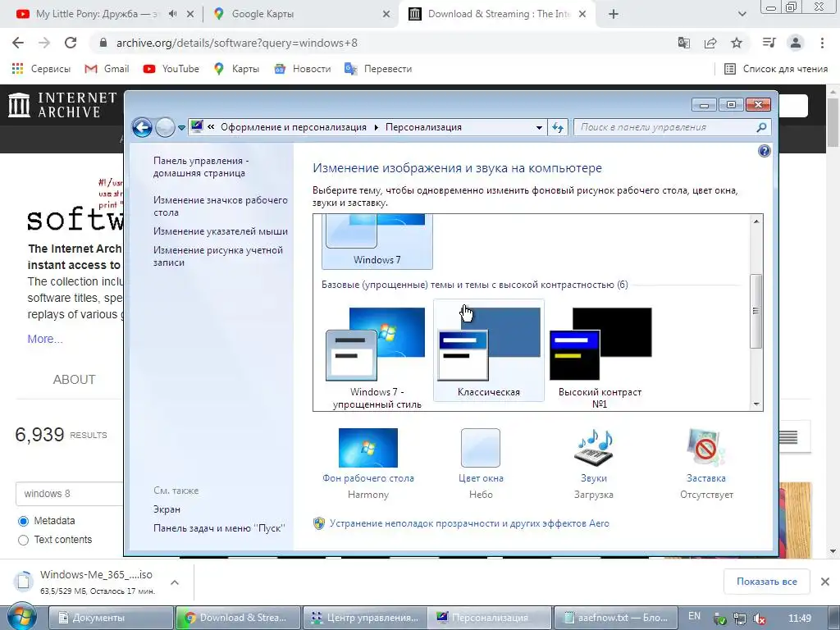This screenshot has height=630, width=840.
Task: Reload the archive.org page
Action: [x=71, y=43]
